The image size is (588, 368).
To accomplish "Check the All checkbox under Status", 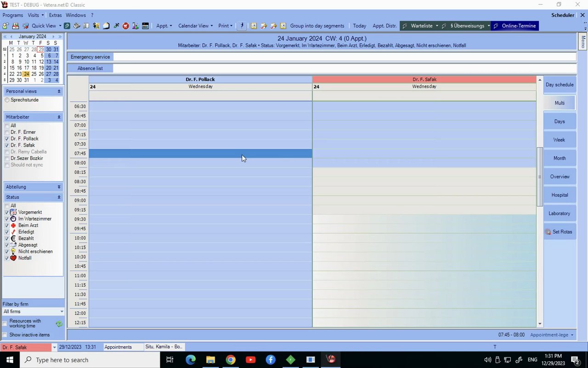I will [x=7, y=206].
